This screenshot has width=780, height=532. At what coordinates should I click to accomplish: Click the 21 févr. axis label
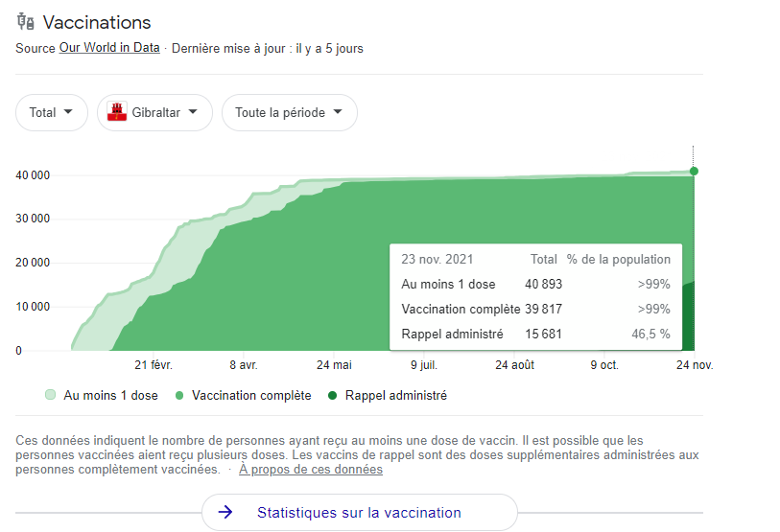(x=154, y=365)
